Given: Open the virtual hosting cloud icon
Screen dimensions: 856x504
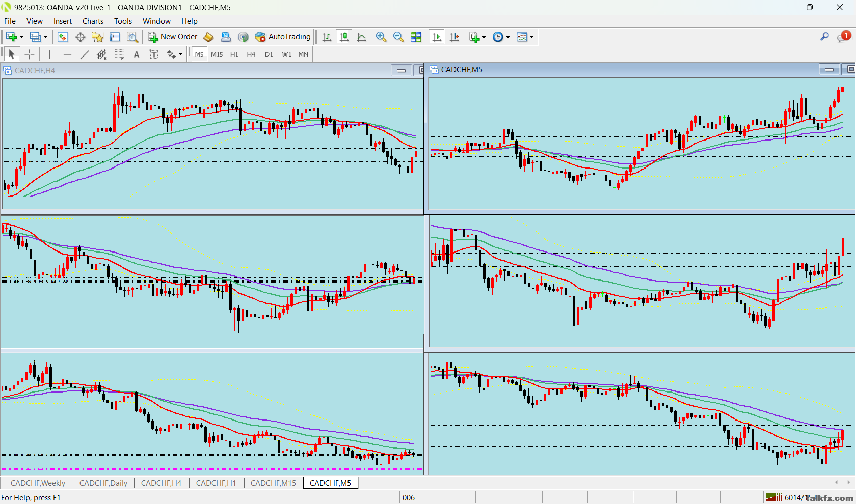Looking at the screenshot, I should coord(226,37).
